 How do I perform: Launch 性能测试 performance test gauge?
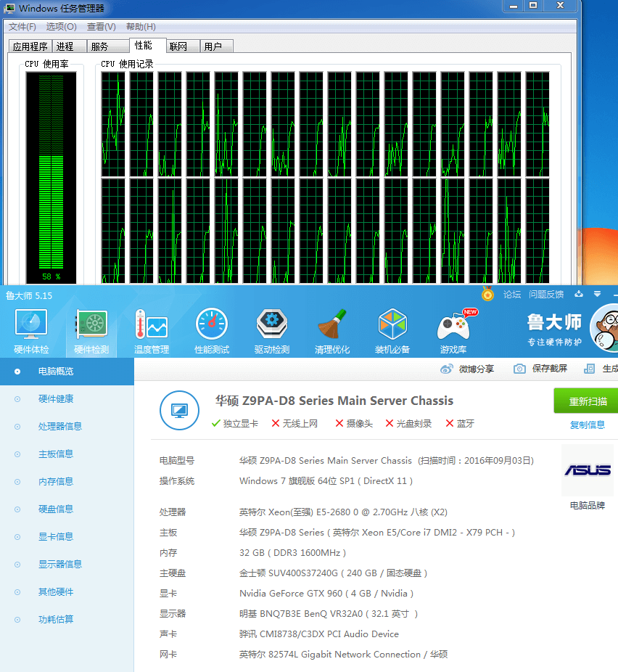click(212, 332)
